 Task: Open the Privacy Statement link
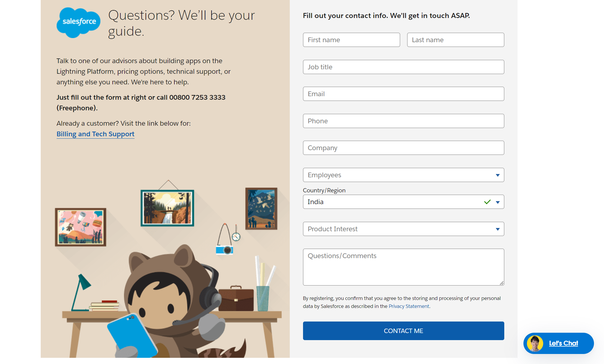pos(409,306)
